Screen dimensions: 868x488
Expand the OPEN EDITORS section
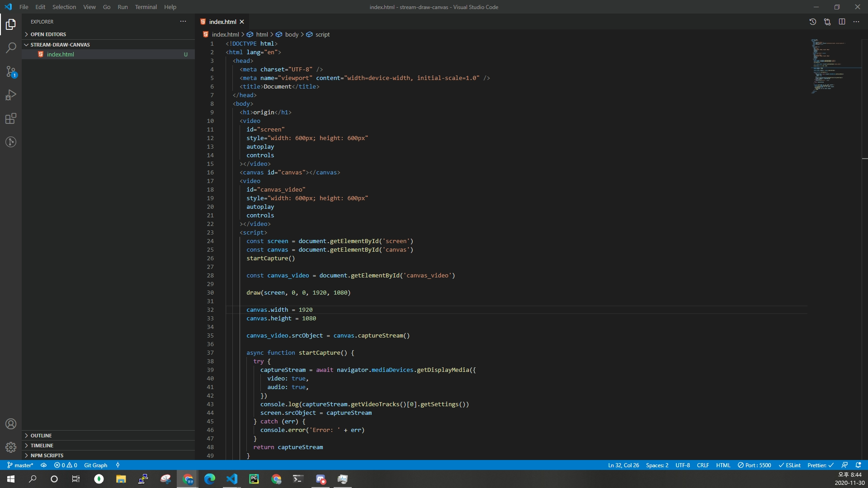[x=48, y=34]
